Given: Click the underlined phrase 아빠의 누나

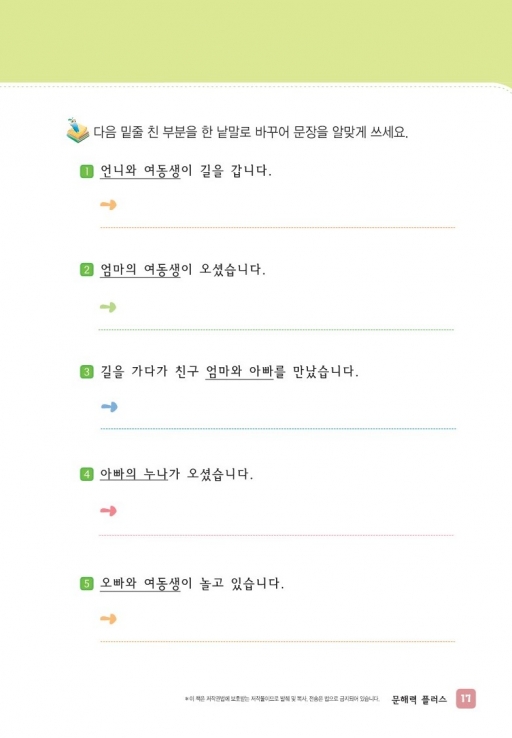Looking at the screenshot, I should [x=134, y=474].
